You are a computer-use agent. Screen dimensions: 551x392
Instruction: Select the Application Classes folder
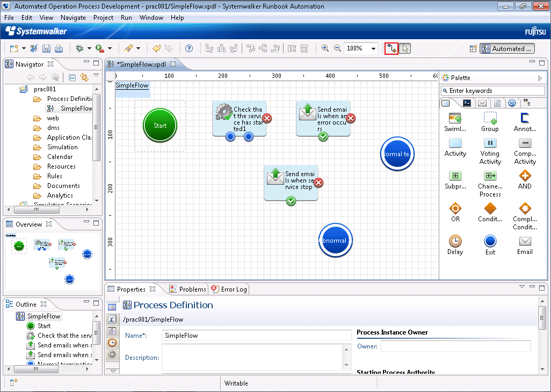[x=62, y=137]
